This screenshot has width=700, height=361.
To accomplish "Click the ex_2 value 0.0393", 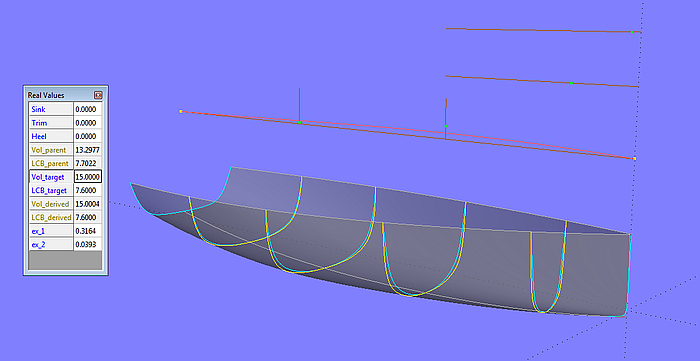I will pyautogui.click(x=88, y=244).
